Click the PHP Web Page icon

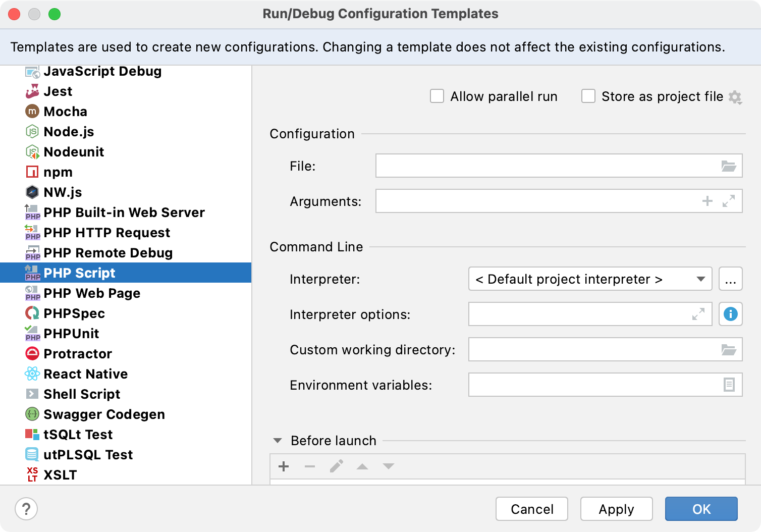point(32,293)
